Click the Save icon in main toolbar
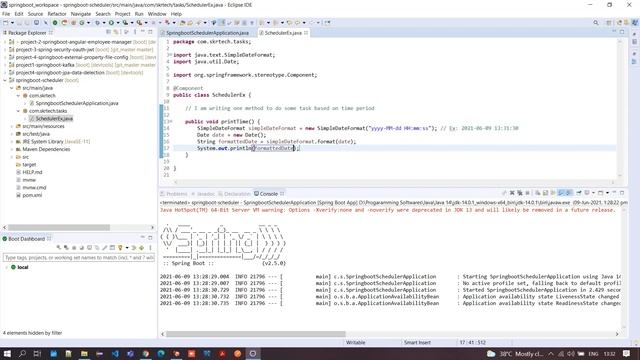 coord(19,22)
